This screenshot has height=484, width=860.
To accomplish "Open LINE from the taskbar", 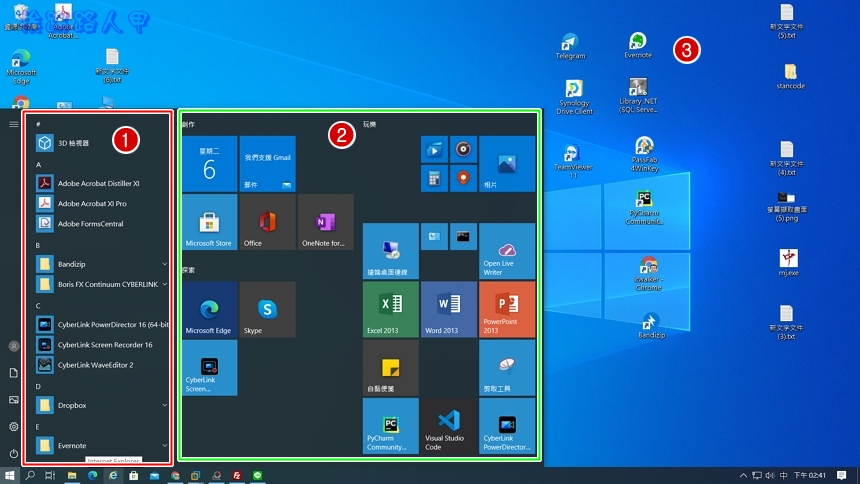I will pos(258,475).
